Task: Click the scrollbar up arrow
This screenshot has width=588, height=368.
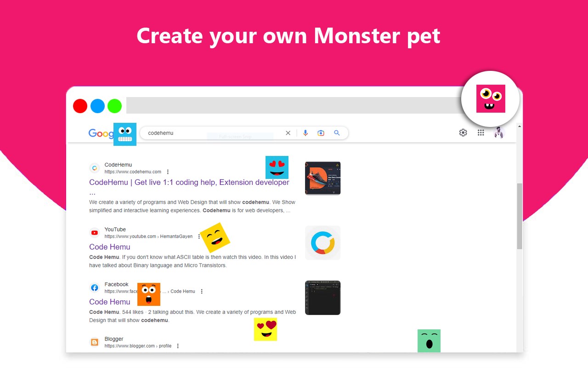Action: click(520, 126)
